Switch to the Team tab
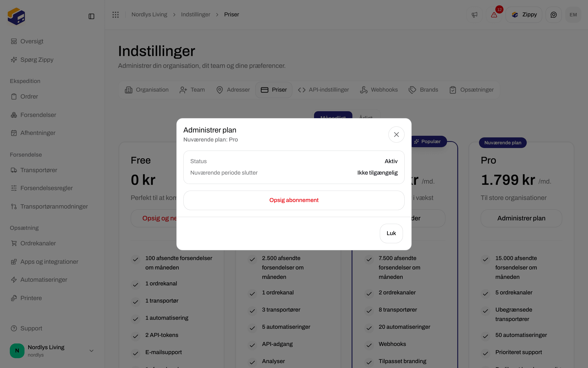 [192, 90]
